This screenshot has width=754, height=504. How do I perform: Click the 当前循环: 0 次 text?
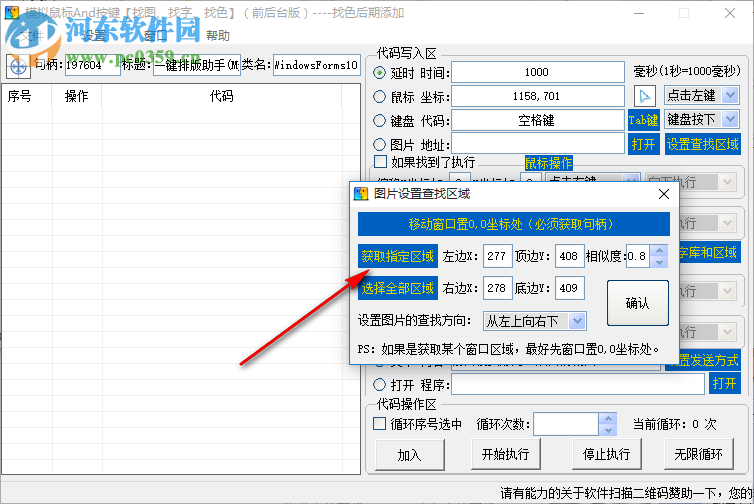click(x=675, y=424)
